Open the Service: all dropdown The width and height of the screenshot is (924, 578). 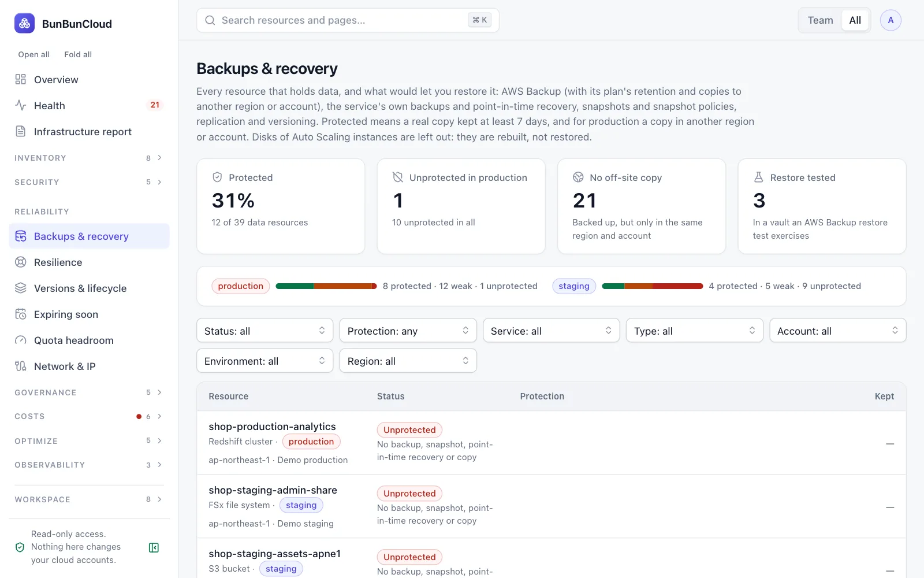pos(552,331)
